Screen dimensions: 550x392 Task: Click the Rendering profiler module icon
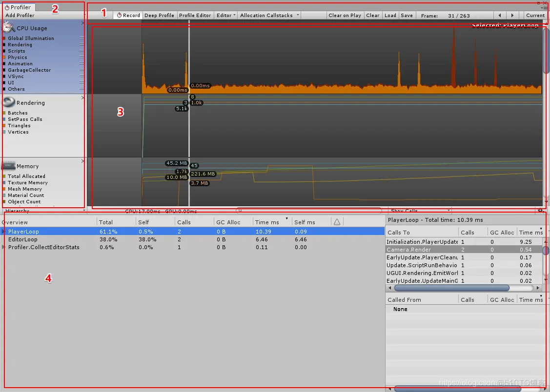(9, 102)
